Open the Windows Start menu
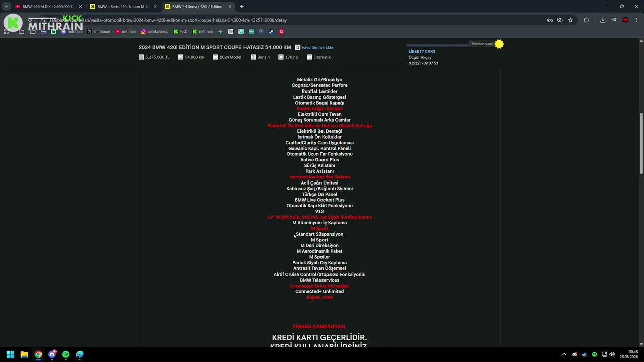This screenshot has width=644, height=362. click(x=10, y=354)
